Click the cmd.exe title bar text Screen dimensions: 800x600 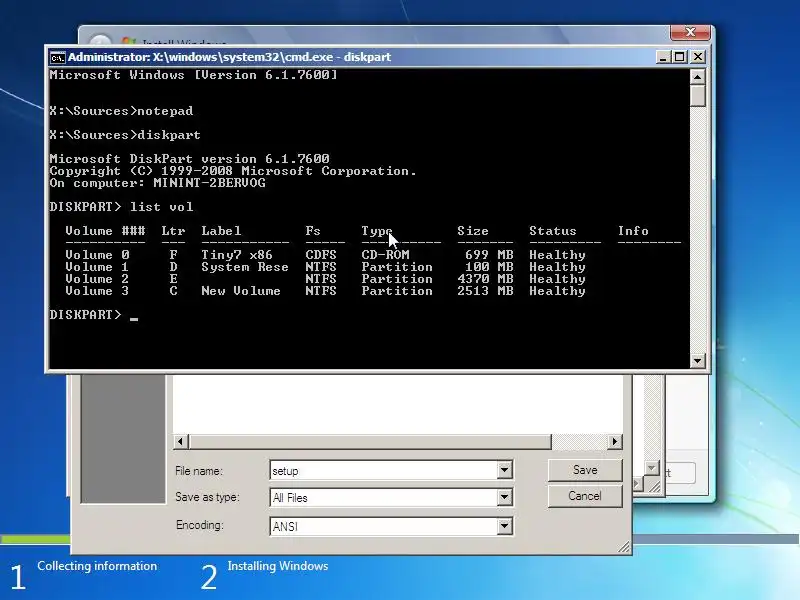230,57
